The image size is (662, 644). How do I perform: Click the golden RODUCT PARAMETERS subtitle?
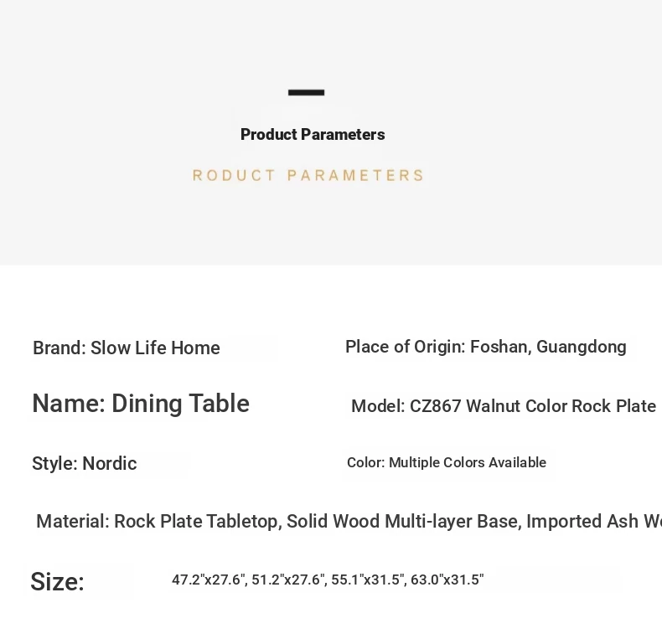point(308,176)
